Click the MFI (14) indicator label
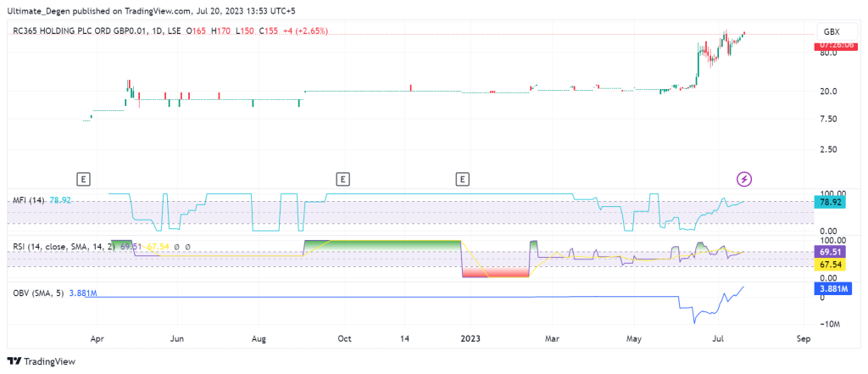Screen dimensions: 868x374 29,201
